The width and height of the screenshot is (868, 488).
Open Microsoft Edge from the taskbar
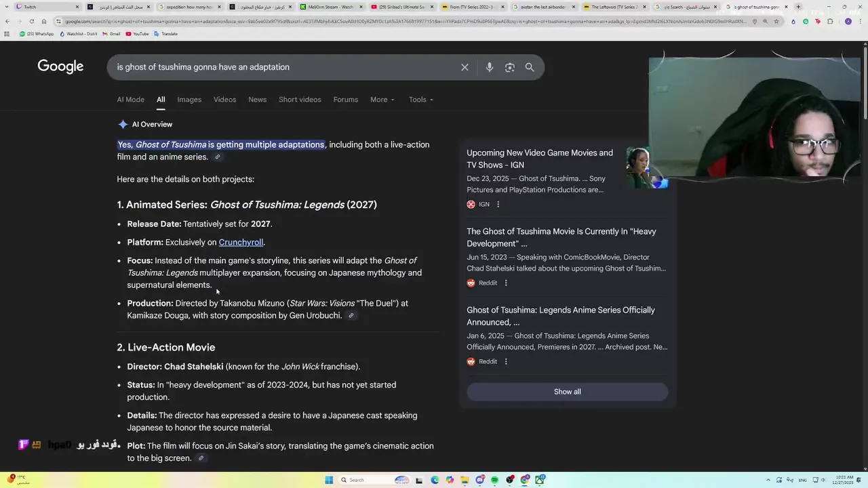434,480
